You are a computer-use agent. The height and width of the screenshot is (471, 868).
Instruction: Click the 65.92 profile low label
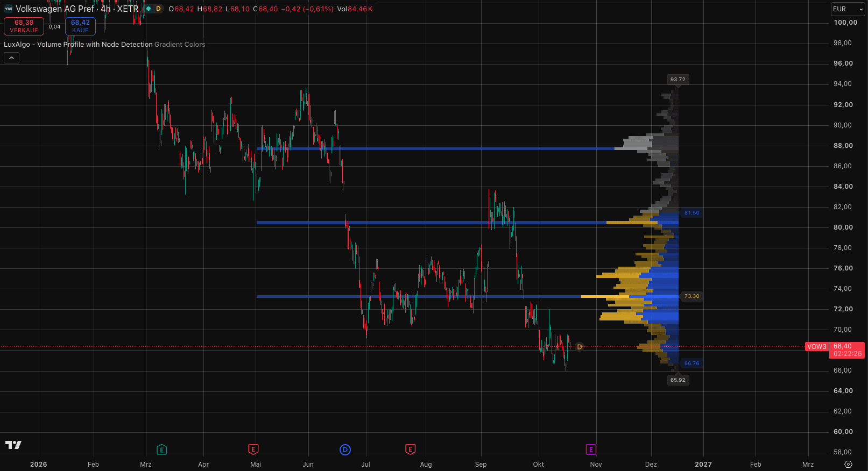678,380
